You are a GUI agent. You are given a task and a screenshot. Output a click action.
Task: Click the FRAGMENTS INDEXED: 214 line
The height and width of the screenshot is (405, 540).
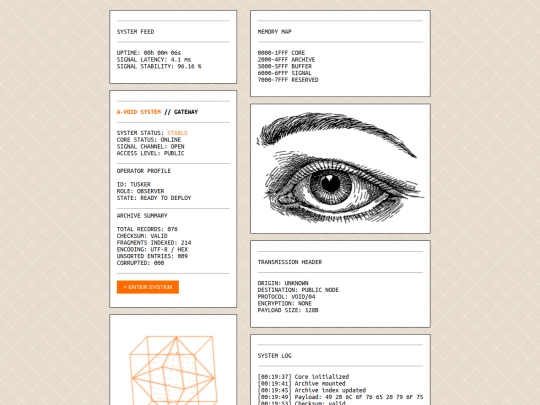pyautogui.click(x=154, y=243)
